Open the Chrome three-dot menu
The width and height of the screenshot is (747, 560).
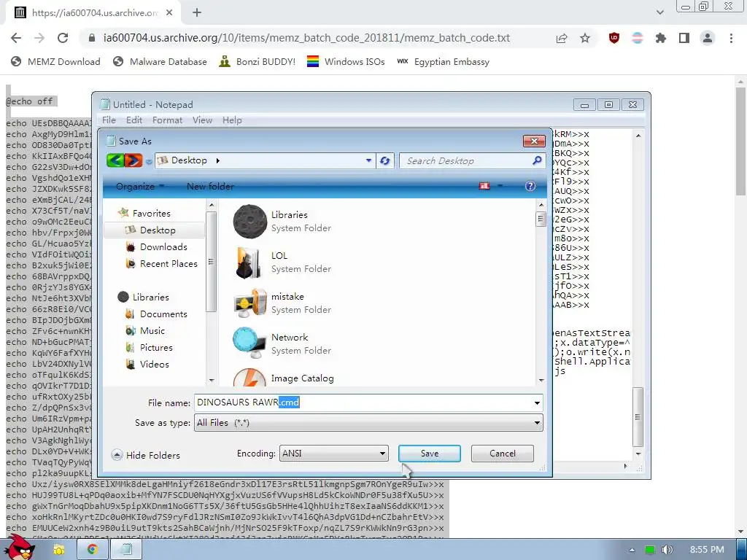tap(731, 38)
